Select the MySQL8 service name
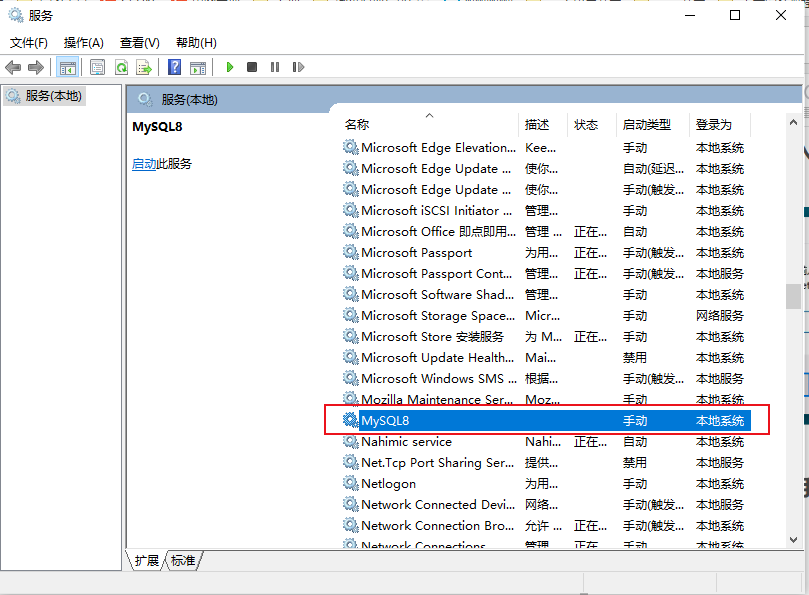This screenshot has width=809, height=595. (x=385, y=421)
